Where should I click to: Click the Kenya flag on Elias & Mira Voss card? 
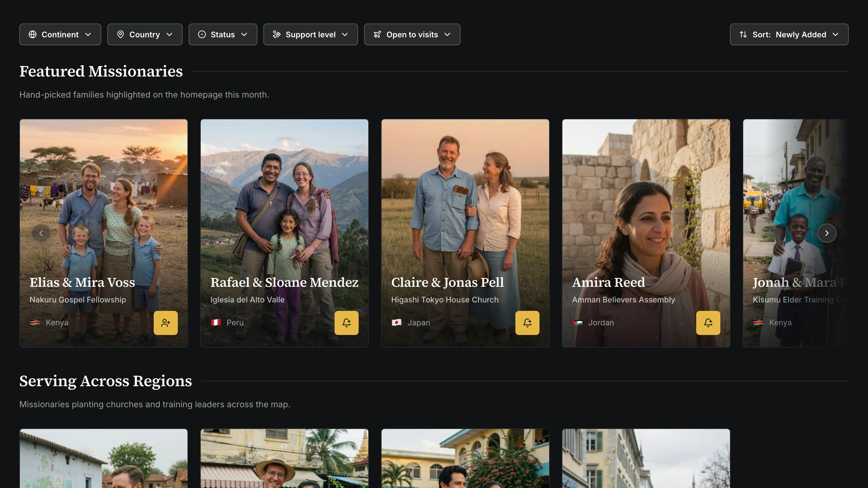pyautogui.click(x=35, y=322)
